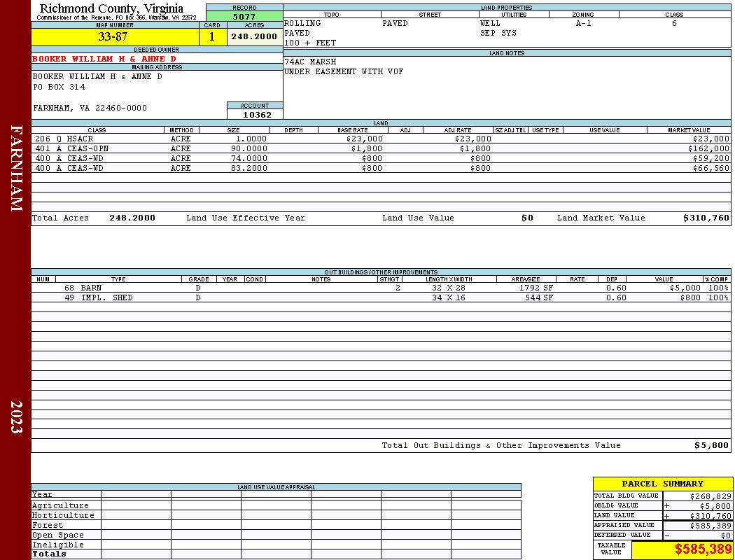Select the SEP SYS utilities entry
Screen dimensions: 735x560
tap(498, 34)
